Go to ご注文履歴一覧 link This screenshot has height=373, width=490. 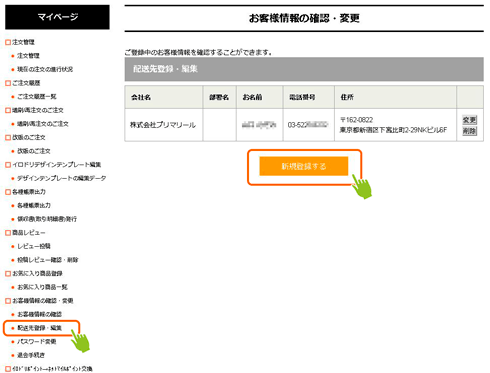[x=37, y=97]
